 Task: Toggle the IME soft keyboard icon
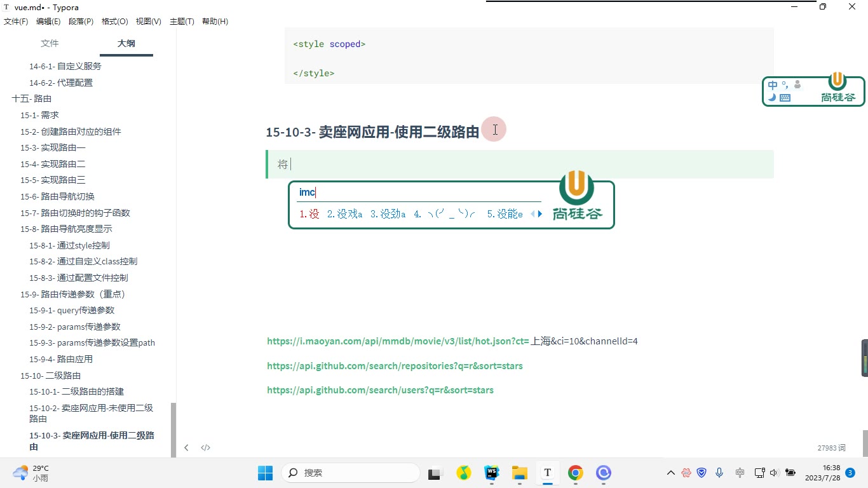click(785, 98)
